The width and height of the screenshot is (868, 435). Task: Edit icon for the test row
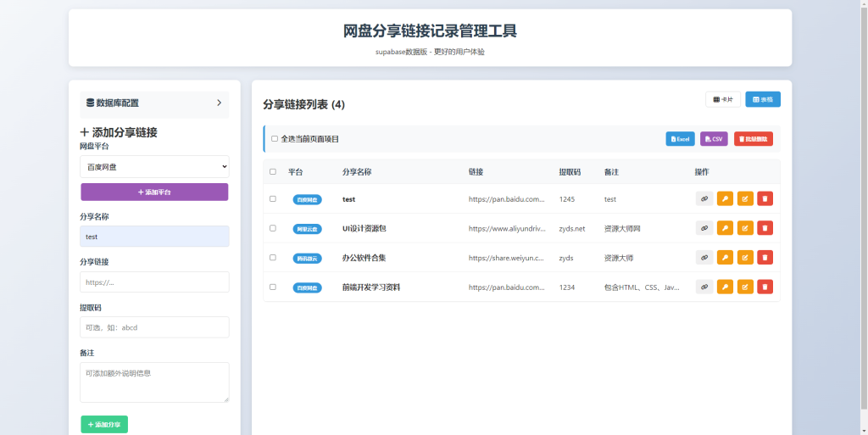pyautogui.click(x=745, y=198)
